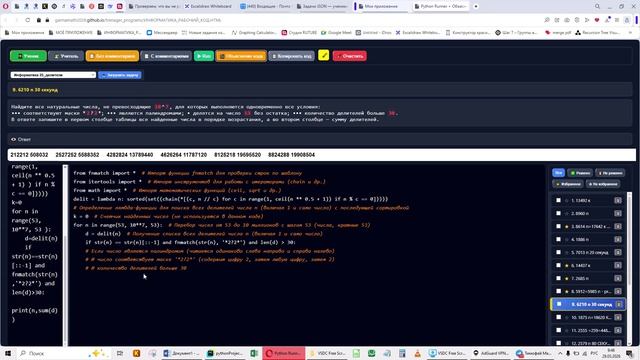Filter by 'Избранное' tasks
The image size is (640, 360).
click(x=568, y=184)
